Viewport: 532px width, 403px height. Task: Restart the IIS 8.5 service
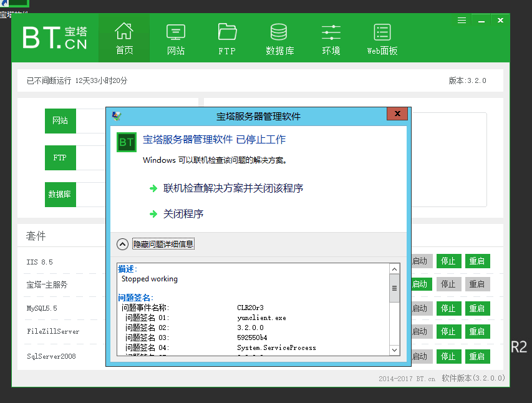477,261
